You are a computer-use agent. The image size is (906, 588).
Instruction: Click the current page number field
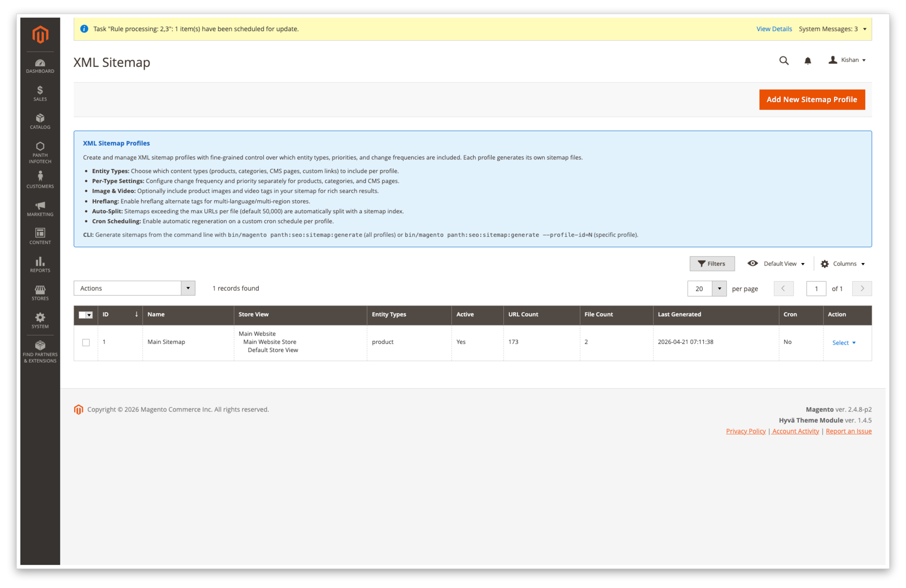[x=816, y=289]
